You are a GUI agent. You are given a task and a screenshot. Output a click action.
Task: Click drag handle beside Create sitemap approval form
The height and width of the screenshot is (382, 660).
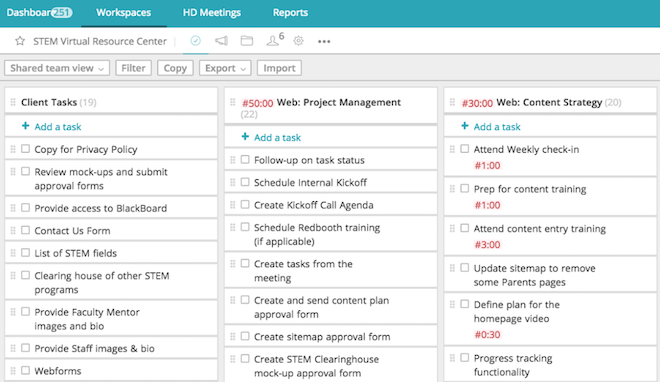(x=233, y=337)
